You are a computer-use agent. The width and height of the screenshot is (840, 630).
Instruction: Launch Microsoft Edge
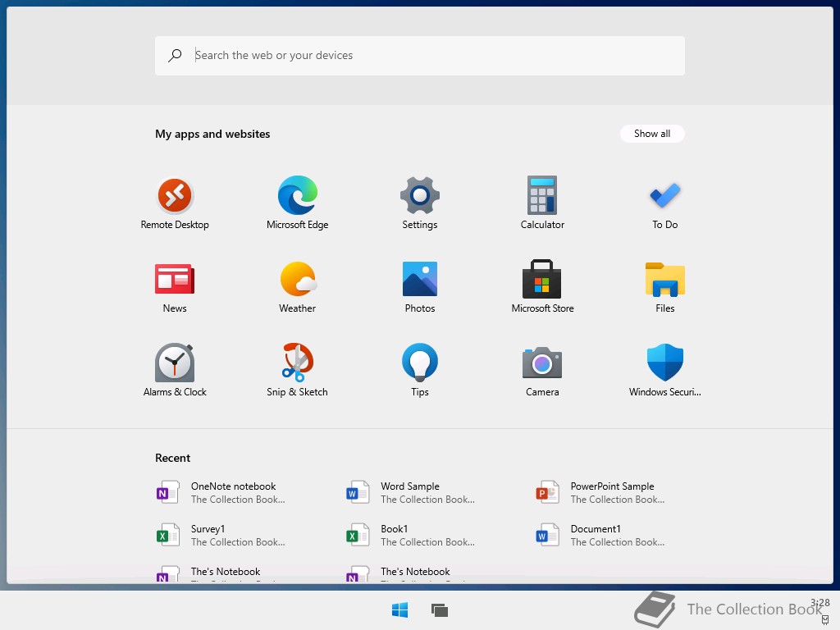(x=297, y=203)
